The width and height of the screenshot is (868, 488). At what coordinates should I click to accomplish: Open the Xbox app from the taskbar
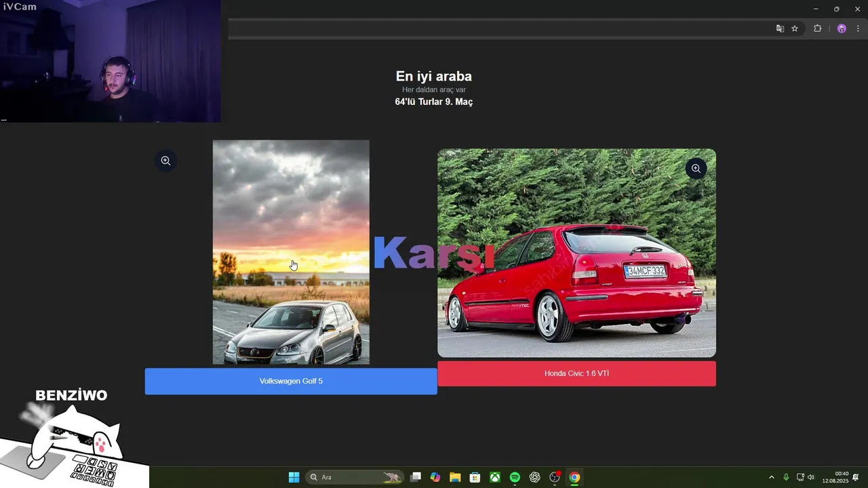click(x=495, y=477)
